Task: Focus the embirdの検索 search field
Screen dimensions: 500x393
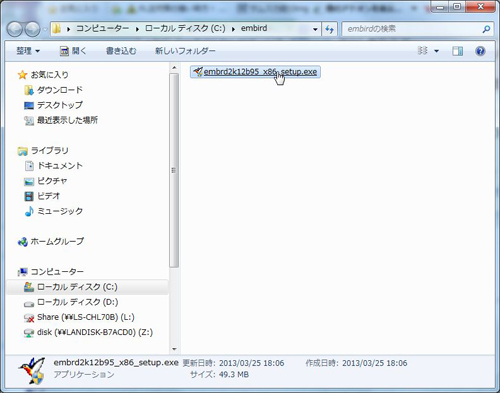Action: (x=412, y=29)
